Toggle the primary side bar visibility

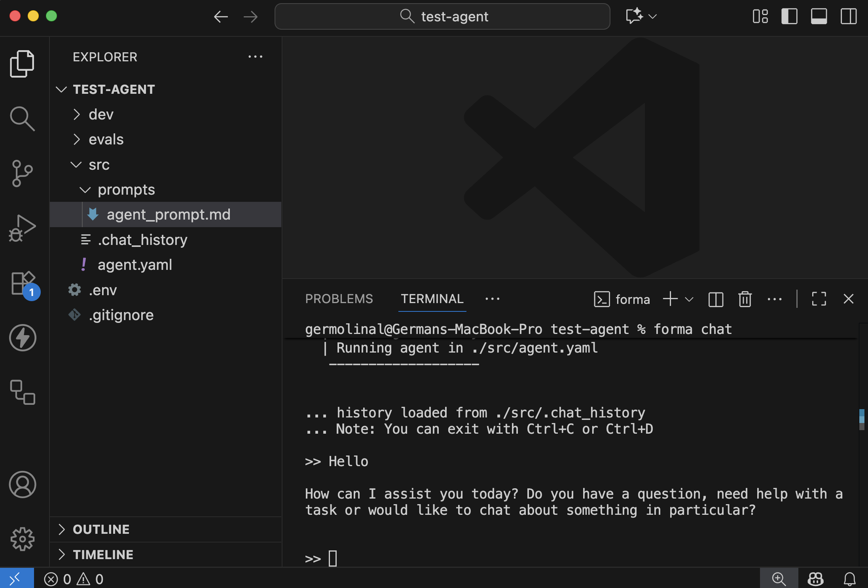pos(789,17)
